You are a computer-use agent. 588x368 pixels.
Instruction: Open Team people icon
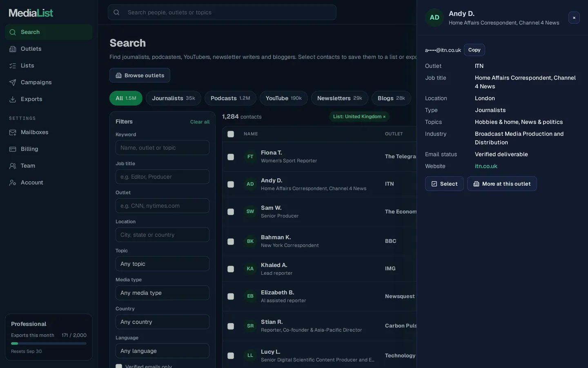coord(13,166)
